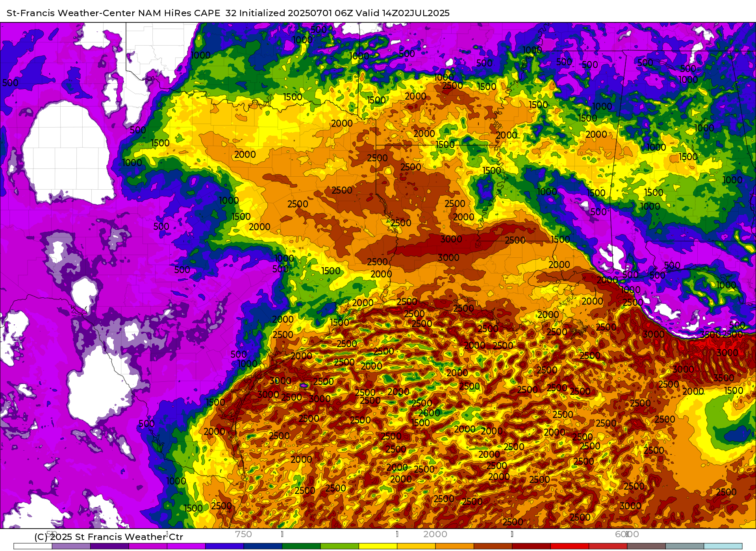756x551 pixels.
Task: Click the gray-teal legend swatch
Action: (684, 546)
